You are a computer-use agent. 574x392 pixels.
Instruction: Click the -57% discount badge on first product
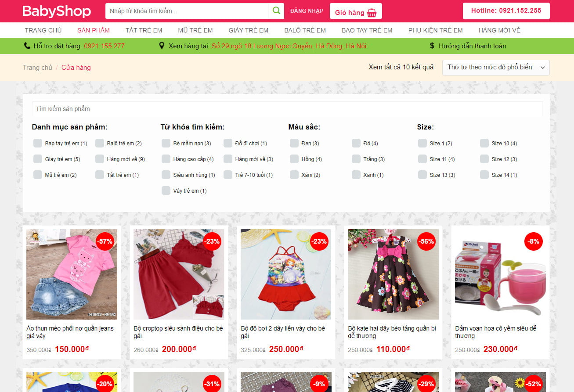[105, 241]
